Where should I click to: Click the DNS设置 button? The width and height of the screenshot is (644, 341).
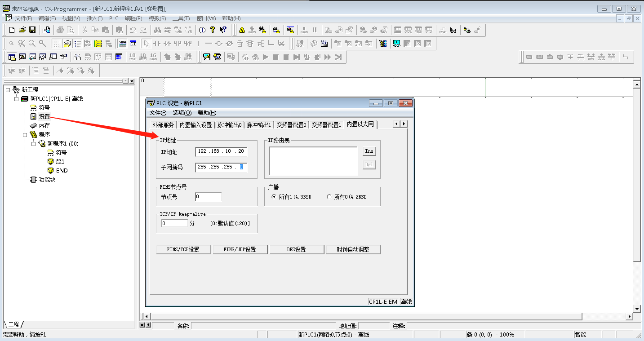click(x=296, y=249)
